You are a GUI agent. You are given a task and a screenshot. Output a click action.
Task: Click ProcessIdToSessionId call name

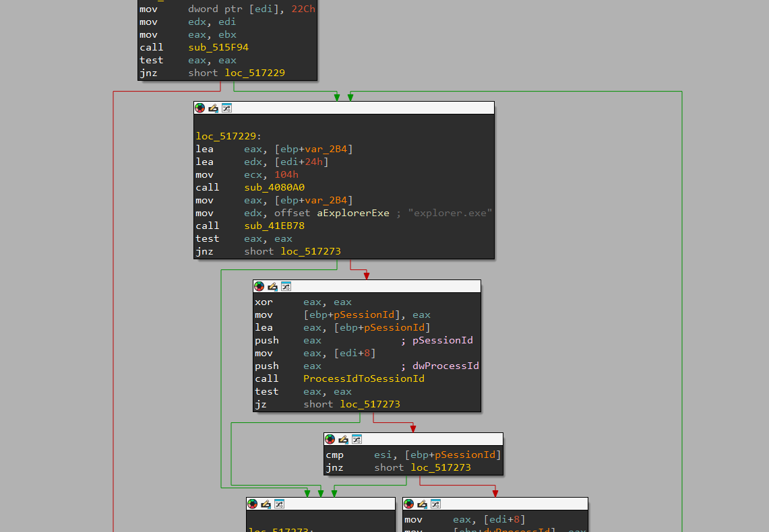click(364, 378)
